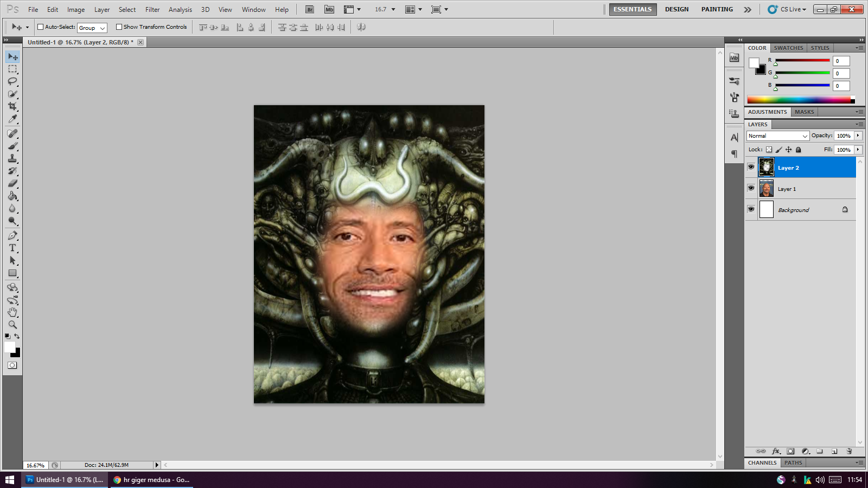The width and height of the screenshot is (868, 488).
Task: Switch to the Swatches tab
Action: click(788, 48)
